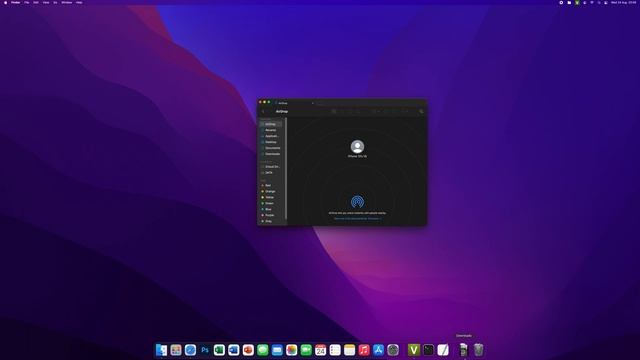This screenshot has width=640, height=360.
Task: Select the Purple tag in sidebar
Action: pyautogui.click(x=271, y=215)
